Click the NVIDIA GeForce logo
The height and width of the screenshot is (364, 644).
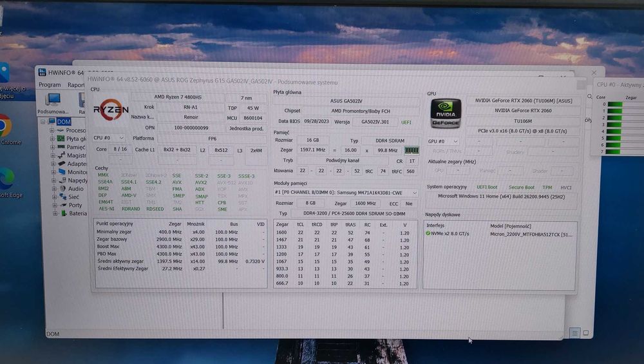446,113
